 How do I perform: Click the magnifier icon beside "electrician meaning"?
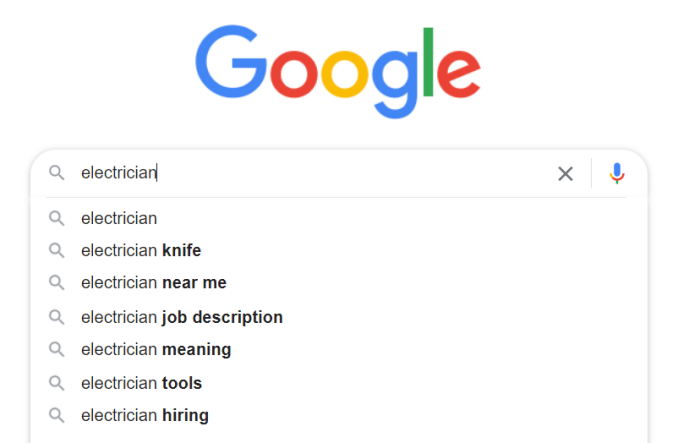[x=57, y=349]
